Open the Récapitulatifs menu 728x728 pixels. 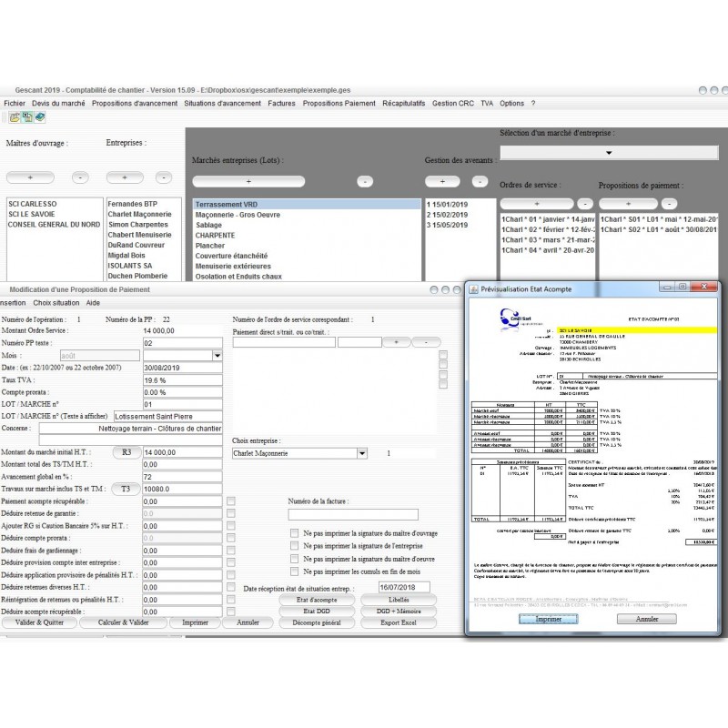coord(403,104)
